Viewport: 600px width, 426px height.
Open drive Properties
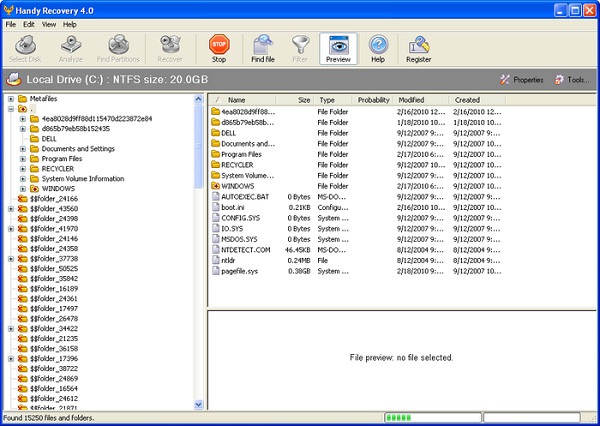(522, 80)
